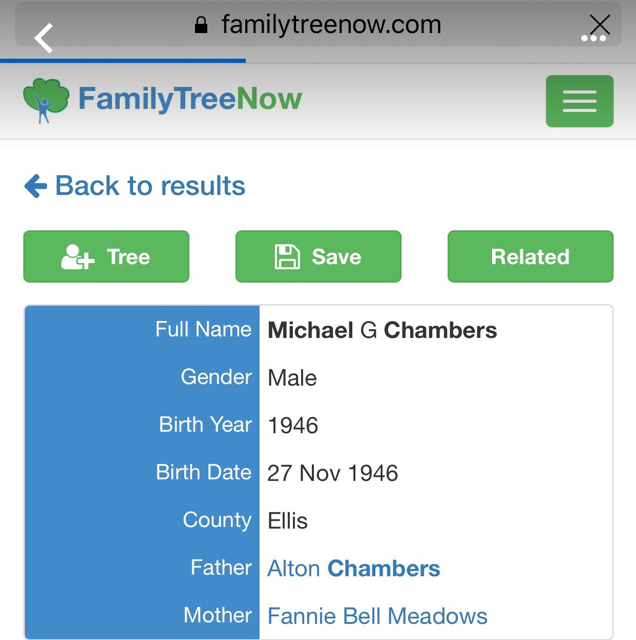Go back to results link
This screenshot has height=640, width=636.
click(x=149, y=186)
